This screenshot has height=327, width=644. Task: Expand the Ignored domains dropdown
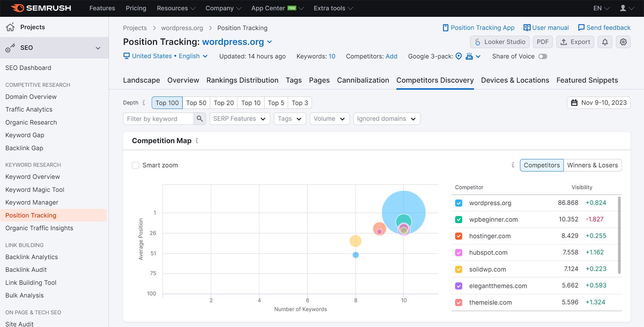tap(386, 118)
